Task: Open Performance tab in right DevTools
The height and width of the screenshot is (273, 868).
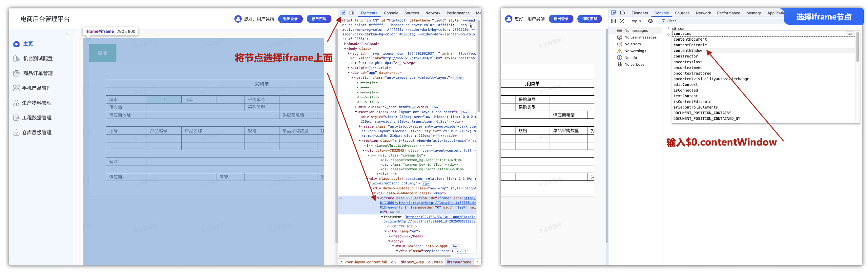Action: (728, 13)
